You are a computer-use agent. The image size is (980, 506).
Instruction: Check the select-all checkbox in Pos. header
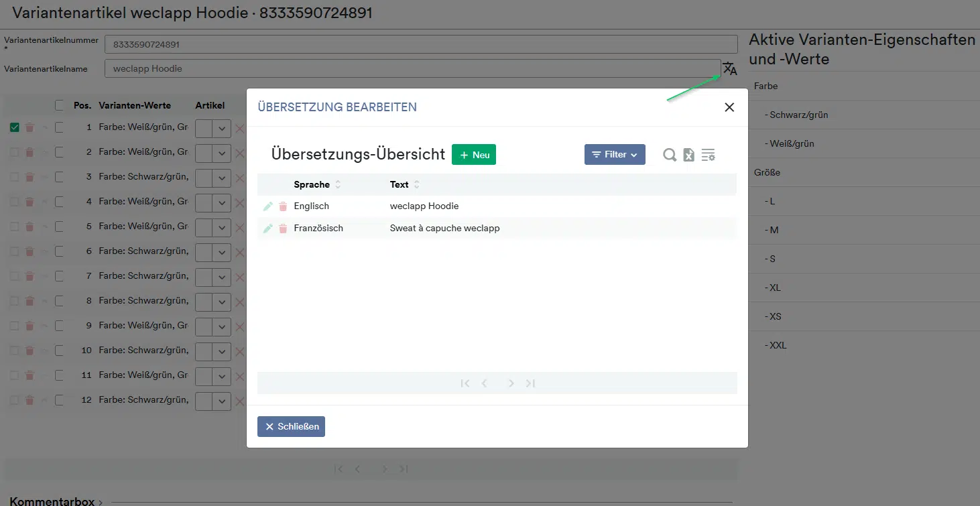(x=60, y=105)
